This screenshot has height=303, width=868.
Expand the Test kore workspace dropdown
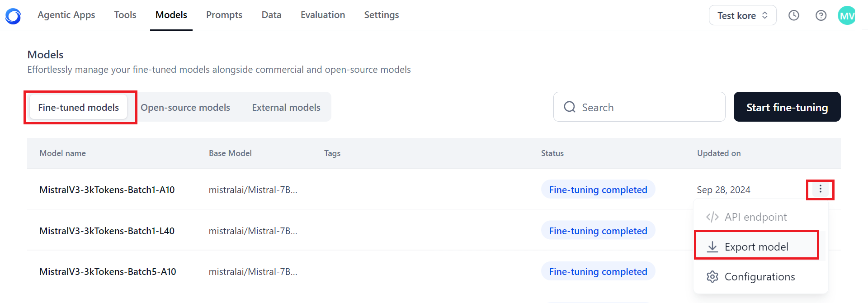pyautogui.click(x=743, y=15)
